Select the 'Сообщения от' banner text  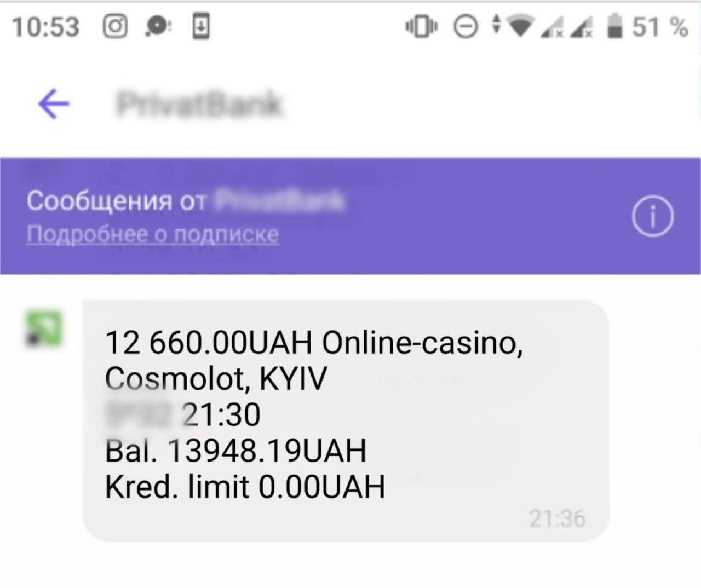tap(116, 201)
